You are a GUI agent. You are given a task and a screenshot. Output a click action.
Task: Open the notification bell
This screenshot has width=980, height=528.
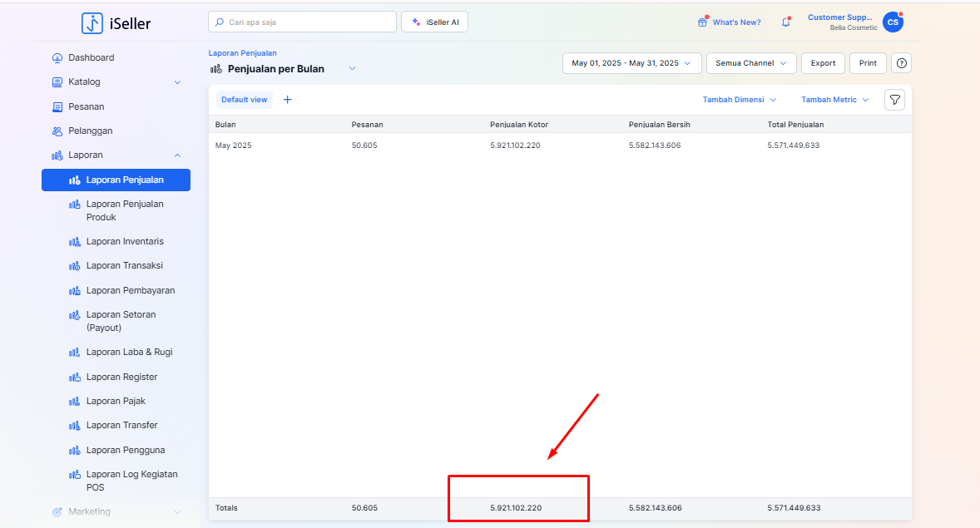(785, 22)
